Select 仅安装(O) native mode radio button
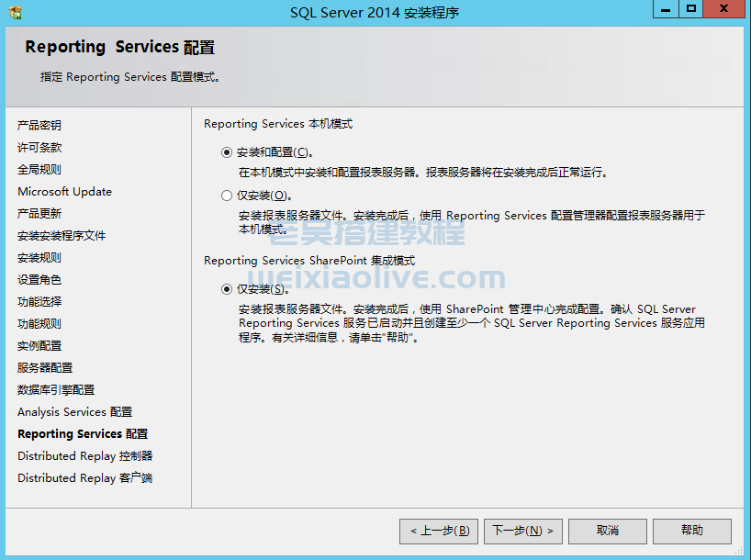Screen dimensions: 751x560 coord(227,196)
